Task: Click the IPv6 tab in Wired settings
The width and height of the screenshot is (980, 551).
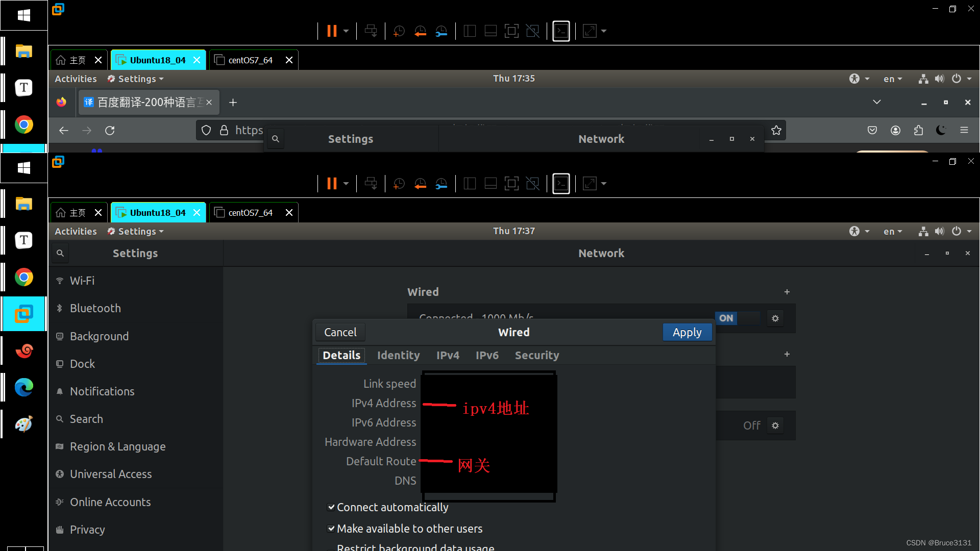Action: click(x=486, y=355)
